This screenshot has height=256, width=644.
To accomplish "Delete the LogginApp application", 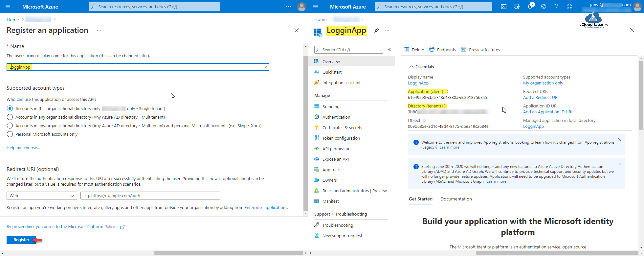I will 414,50.
